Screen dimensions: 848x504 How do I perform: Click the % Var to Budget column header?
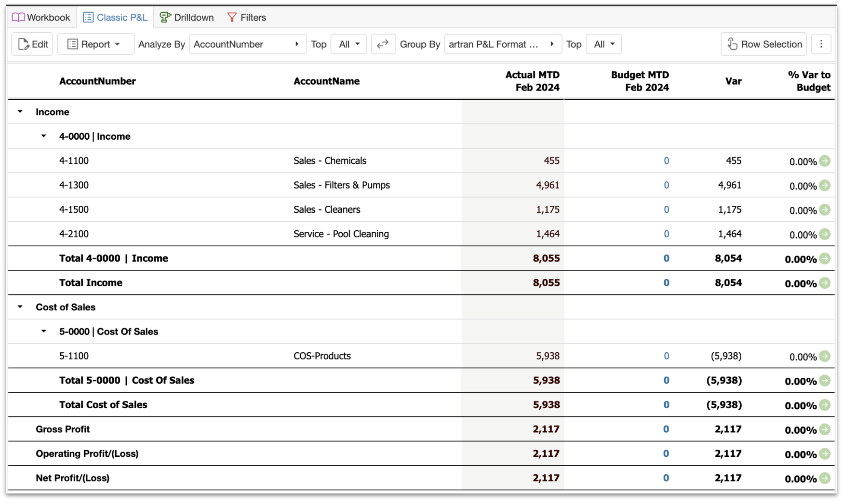pyautogui.click(x=809, y=81)
